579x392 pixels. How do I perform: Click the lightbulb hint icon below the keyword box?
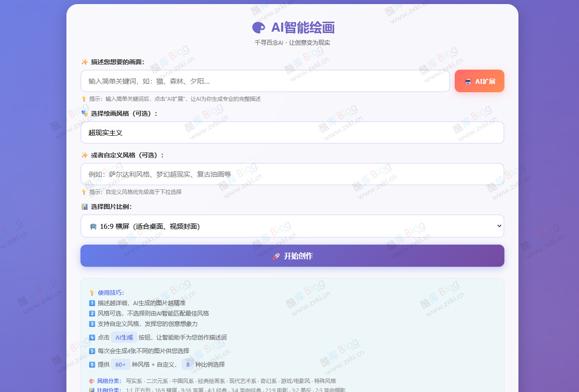click(84, 99)
